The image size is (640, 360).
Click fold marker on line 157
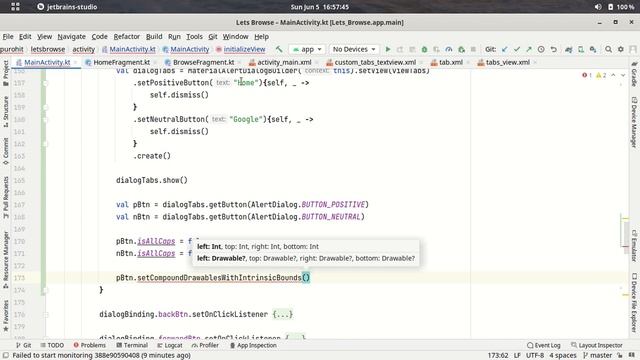[x=46, y=83]
